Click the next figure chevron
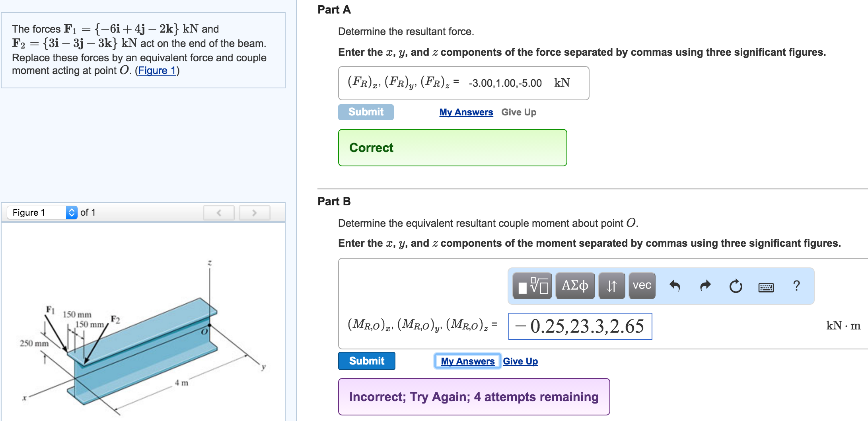Screen dimensions: 868x421 pos(254,212)
